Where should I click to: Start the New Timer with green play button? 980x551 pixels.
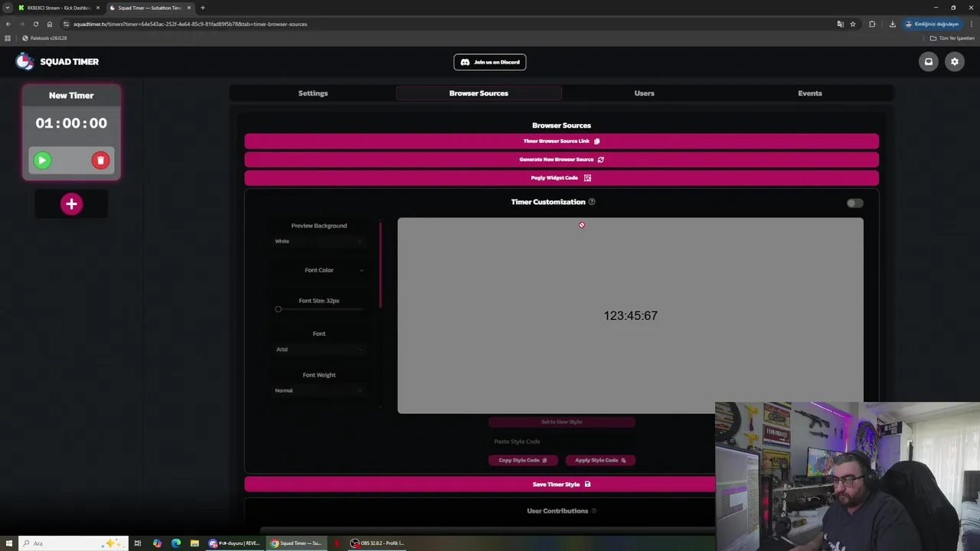tap(42, 160)
